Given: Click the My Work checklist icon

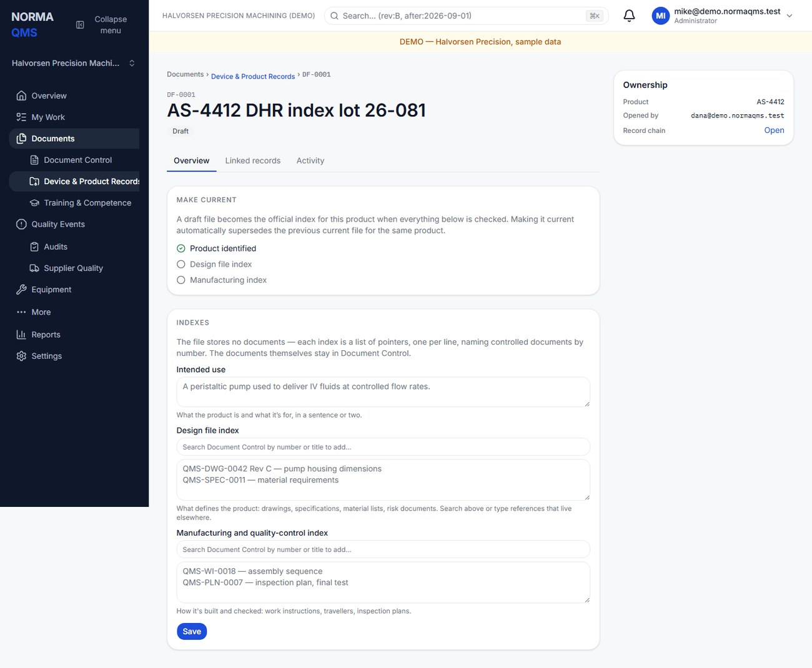Looking at the screenshot, I should (21, 117).
